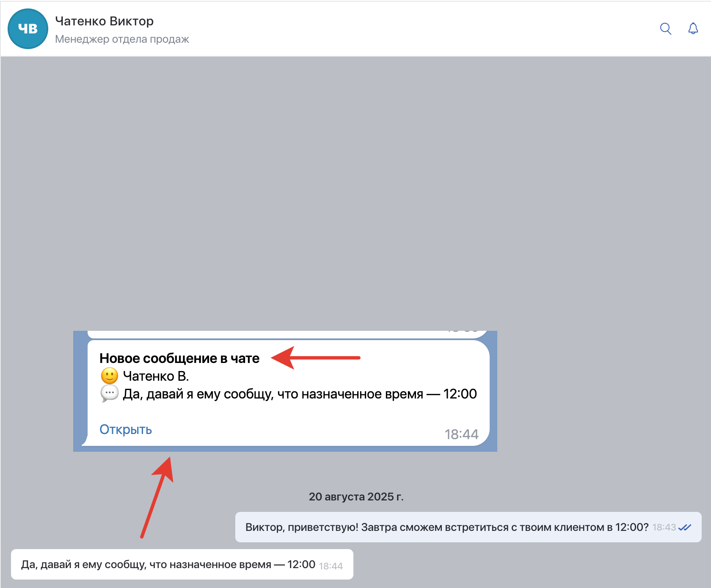Click the 18:43 timestamp on the sent message
711x588 pixels.
[664, 528]
